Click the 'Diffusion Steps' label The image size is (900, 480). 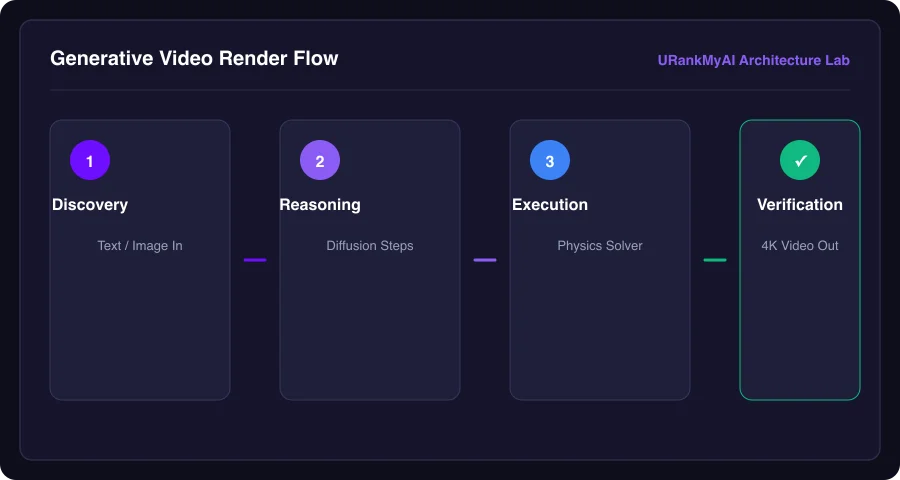tap(370, 246)
